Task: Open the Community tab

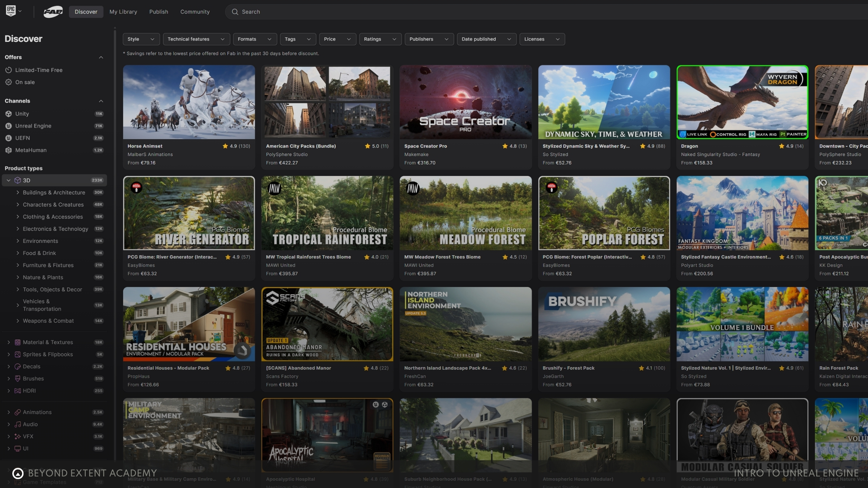Action: click(195, 12)
